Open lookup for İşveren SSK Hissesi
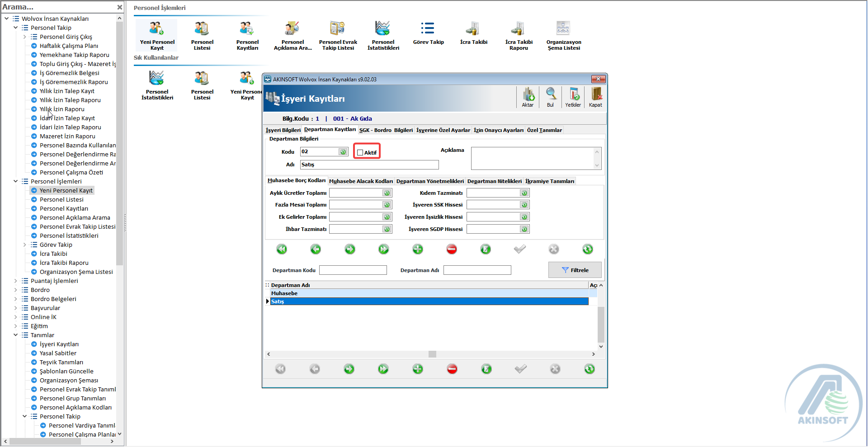 click(524, 205)
